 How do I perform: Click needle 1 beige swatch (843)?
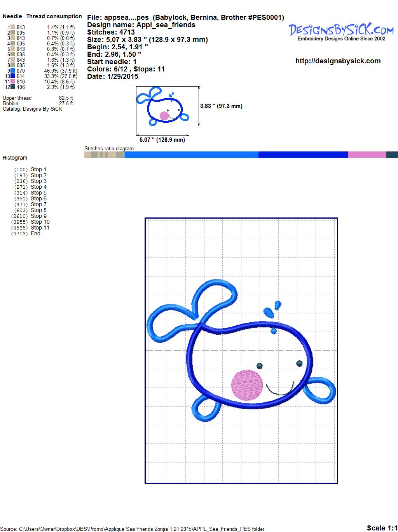click(x=13, y=27)
